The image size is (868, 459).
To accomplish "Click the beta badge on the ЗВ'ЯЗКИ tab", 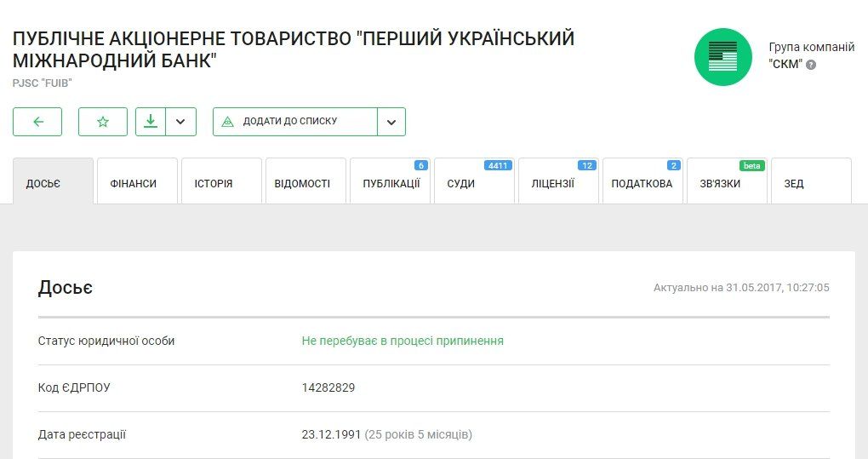I will 751,165.
